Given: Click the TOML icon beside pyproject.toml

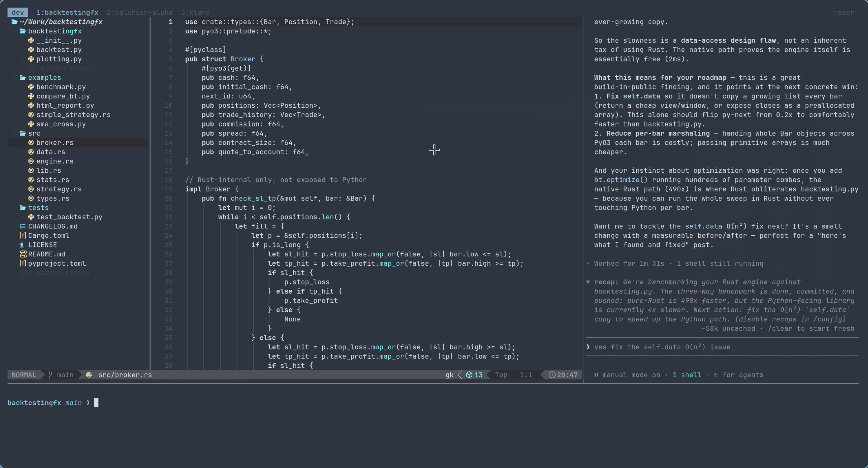Looking at the screenshot, I should (x=23, y=263).
